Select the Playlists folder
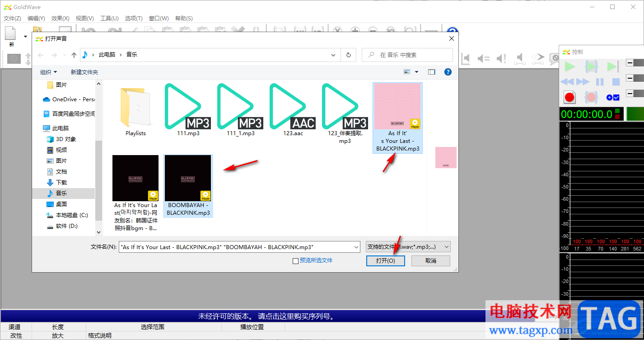This screenshot has height=340, width=644. click(135, 110)
